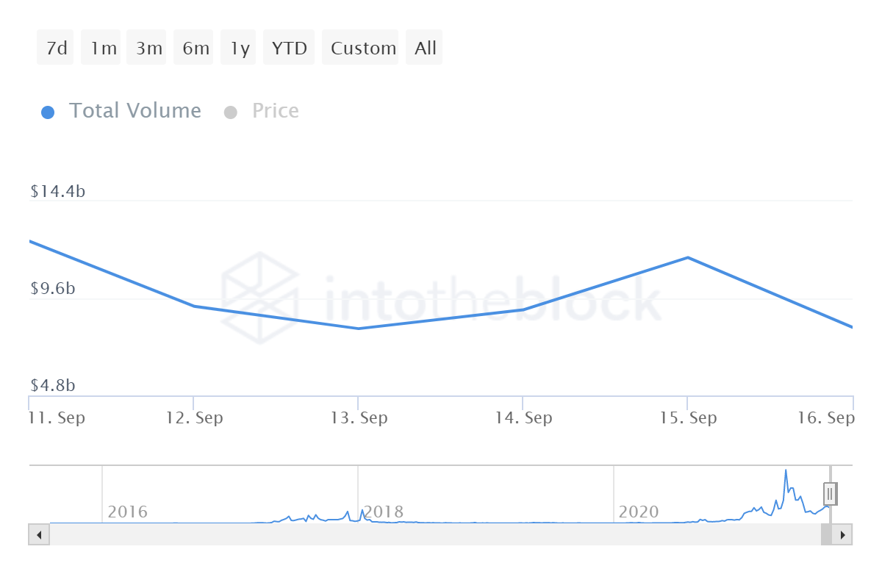Open the Custom date range picker
This screenshot has height=588, width=882.
(x=363, y=48)
